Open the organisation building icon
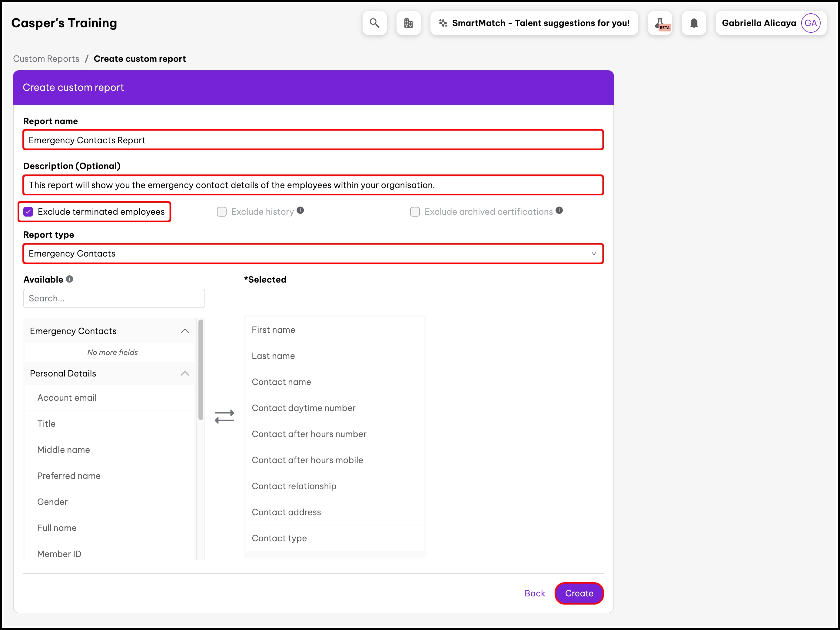The height and width of the screenshot is (630, 840). coord(408,23)
